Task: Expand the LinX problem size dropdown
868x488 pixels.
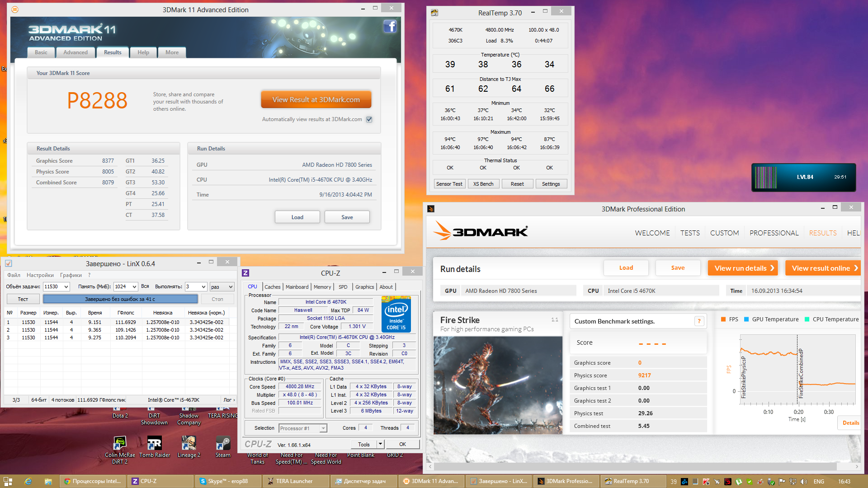Action: coord(66,287)
